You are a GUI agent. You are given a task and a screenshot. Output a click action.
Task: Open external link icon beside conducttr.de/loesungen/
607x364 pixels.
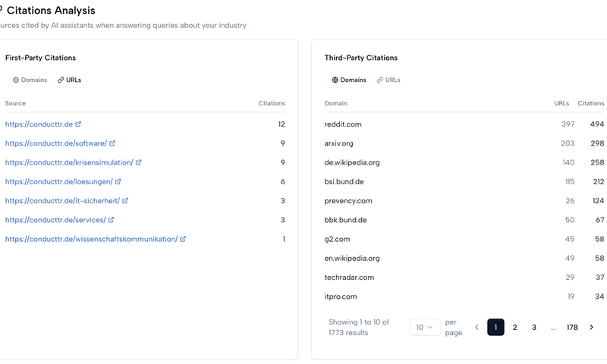click(x=118, y=181)
